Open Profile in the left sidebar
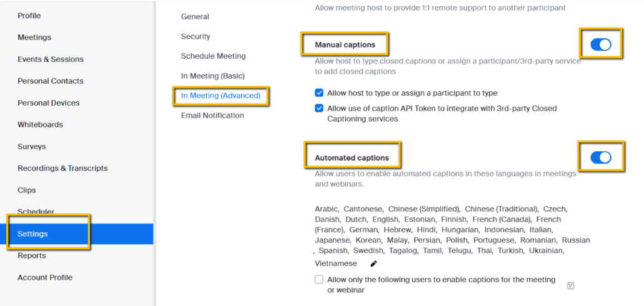 (29, 16)
